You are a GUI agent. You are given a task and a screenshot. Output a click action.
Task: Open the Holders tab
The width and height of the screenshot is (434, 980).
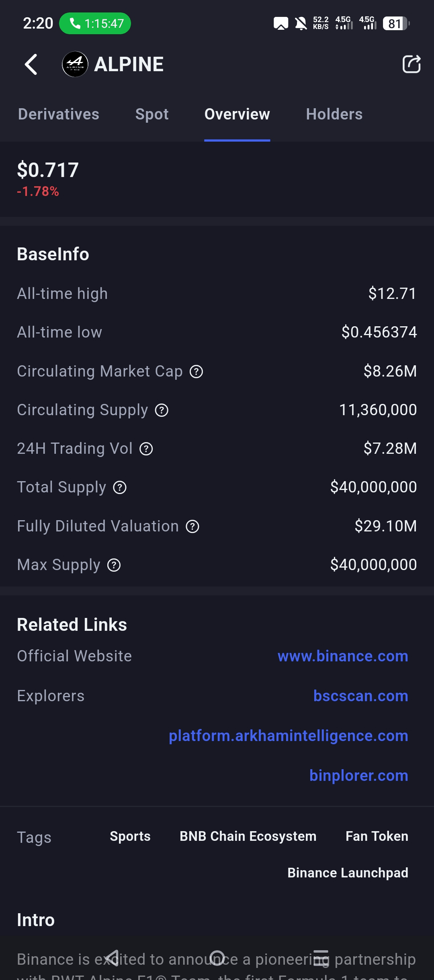pyautogui.click(x=334, y=114)
